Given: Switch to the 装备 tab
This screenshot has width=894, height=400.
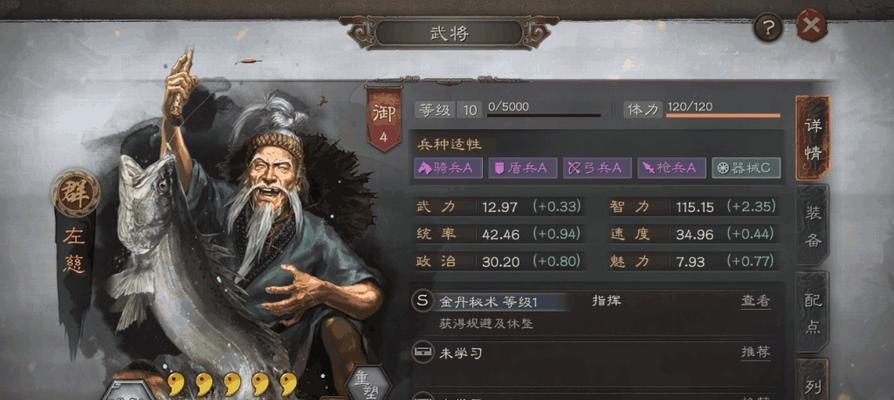Looking at the screenshot, I should 813,226.
